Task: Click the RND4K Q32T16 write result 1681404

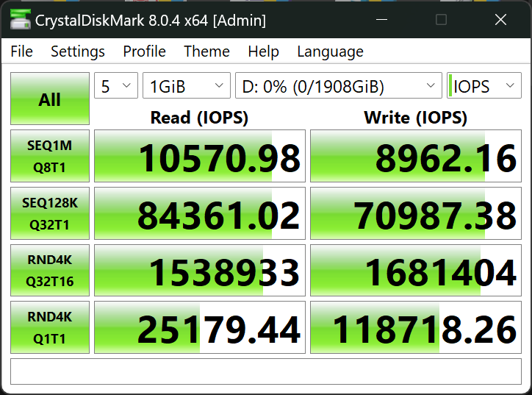Action: (416, 271)
